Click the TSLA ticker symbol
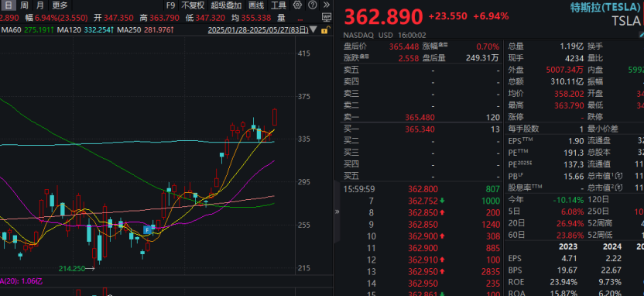 (x=626, y=21)
